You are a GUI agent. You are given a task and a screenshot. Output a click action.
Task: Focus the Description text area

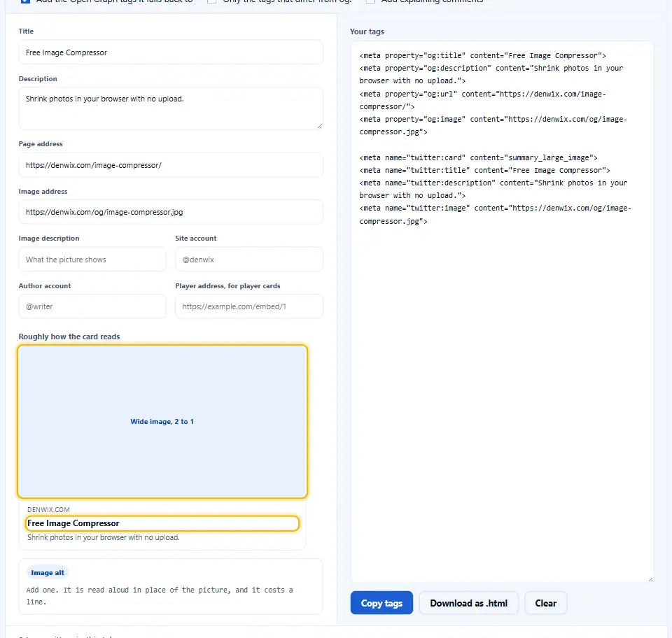171,108
